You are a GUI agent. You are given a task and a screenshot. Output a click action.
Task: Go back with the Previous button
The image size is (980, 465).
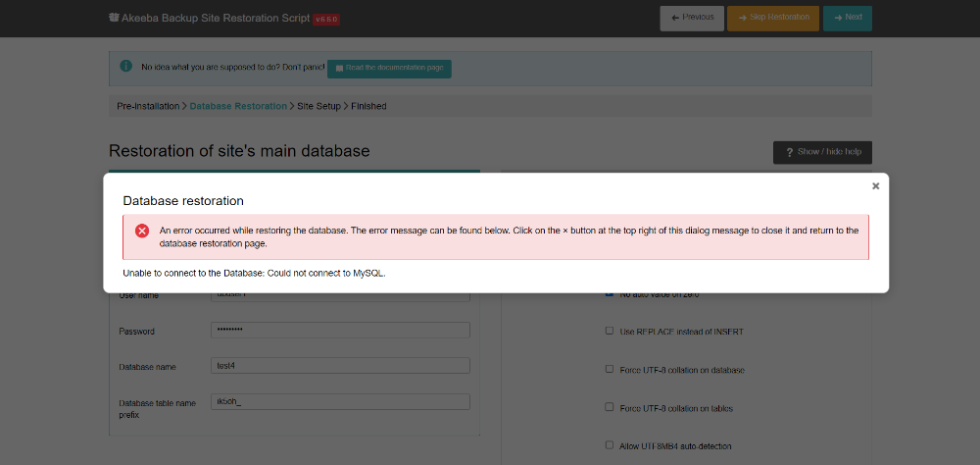(x=692, y=18)
